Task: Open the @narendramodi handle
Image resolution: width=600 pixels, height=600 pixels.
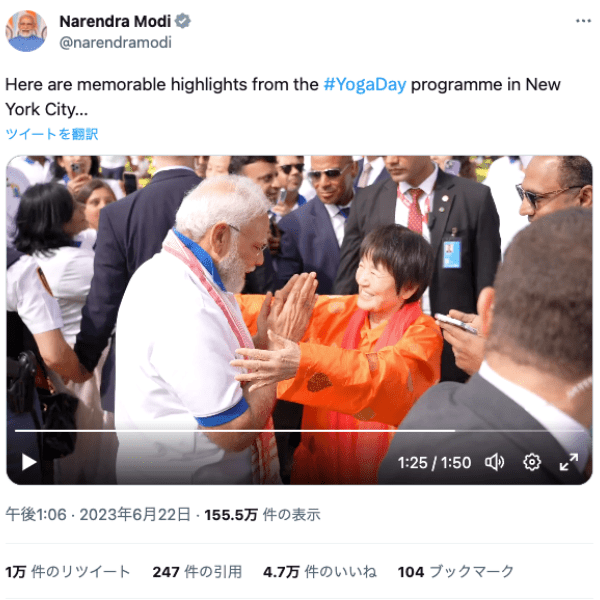Action: tap(115, 42)
